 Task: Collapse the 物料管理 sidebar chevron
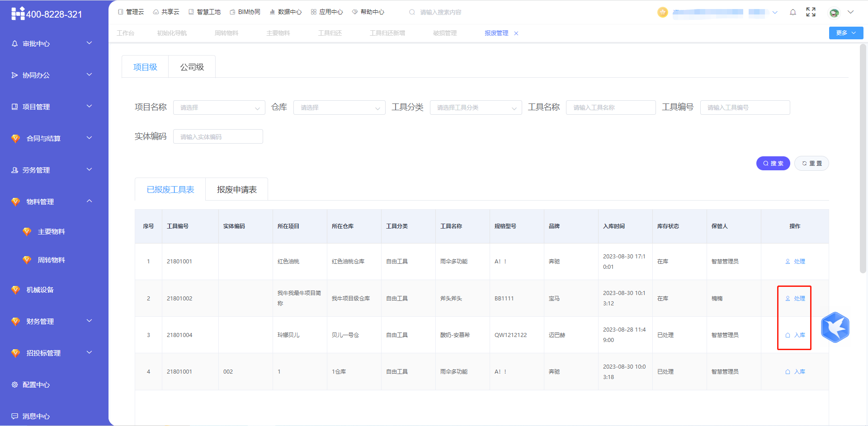tap(90, 201)
